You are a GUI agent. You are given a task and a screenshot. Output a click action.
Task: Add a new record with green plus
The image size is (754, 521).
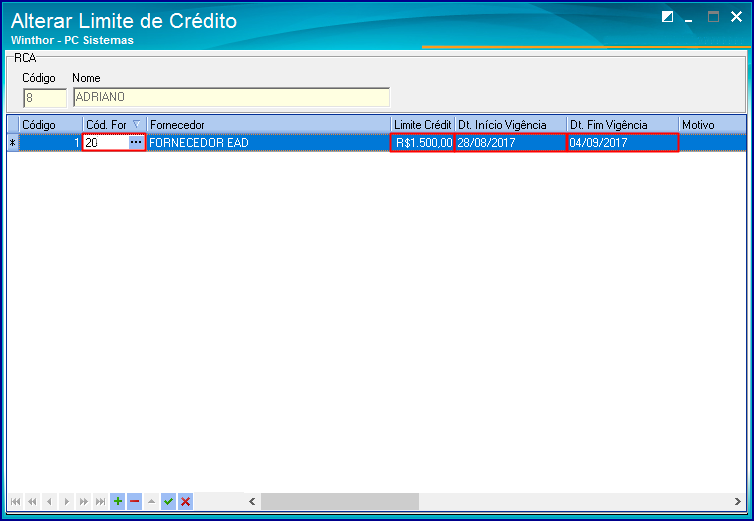click(x=117, y=502)
